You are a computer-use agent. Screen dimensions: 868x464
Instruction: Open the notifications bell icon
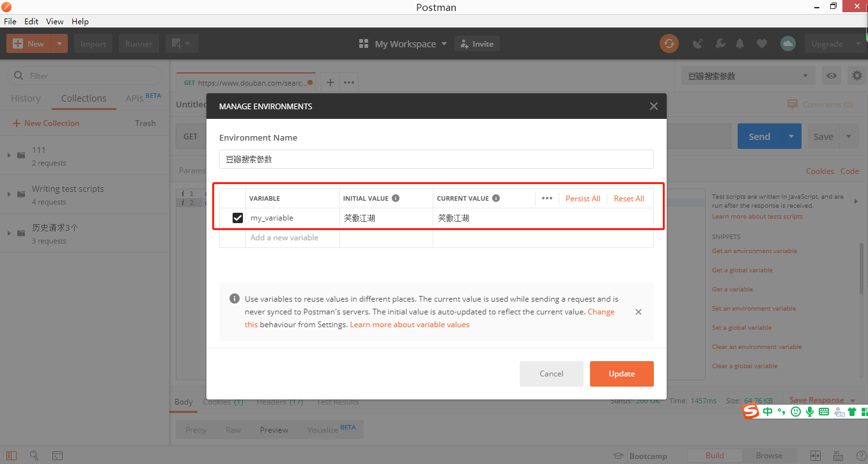coord(740,44)
